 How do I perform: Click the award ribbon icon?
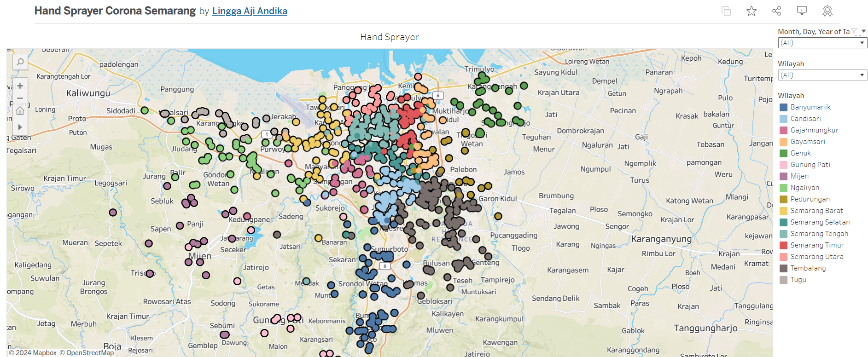(827, 11)
